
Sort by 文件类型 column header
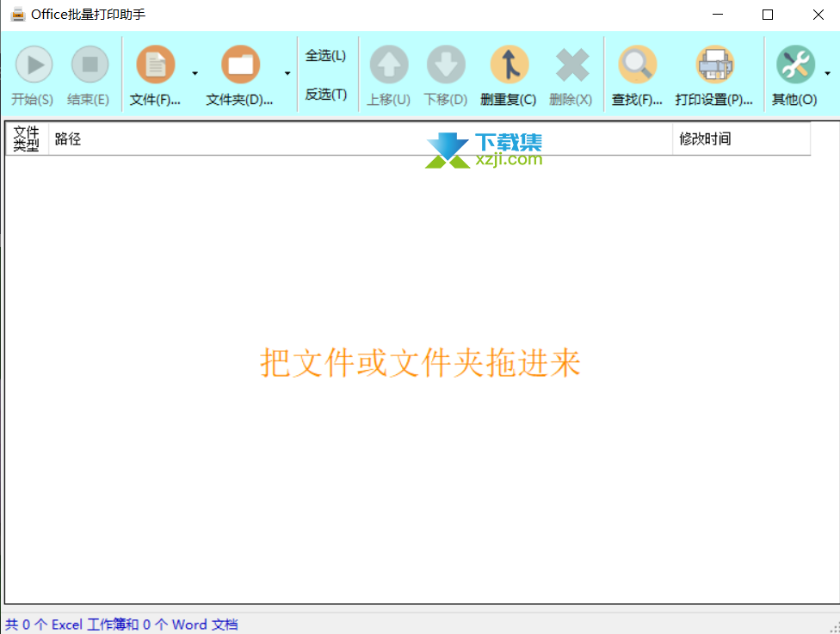[x=27, y=139]
